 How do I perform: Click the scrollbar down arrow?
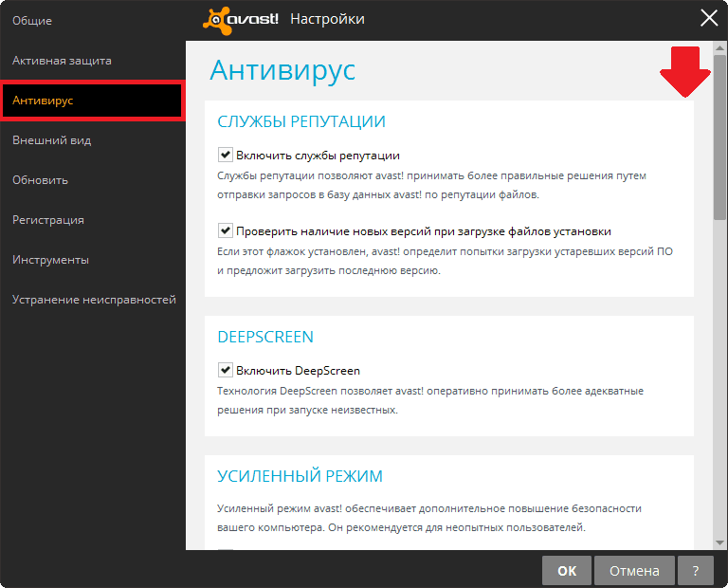pyautogui.click(x=720, y=542)
